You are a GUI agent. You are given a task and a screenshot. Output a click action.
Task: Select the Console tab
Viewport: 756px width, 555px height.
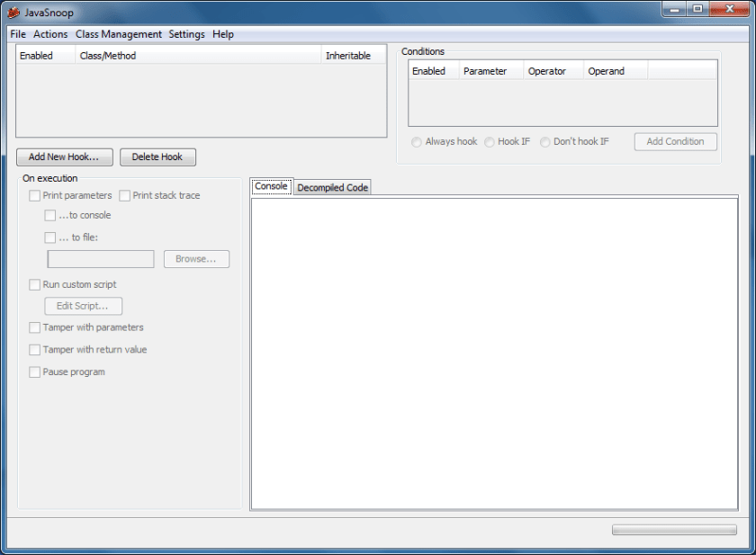pyautogui.click(x=271, y=186)
